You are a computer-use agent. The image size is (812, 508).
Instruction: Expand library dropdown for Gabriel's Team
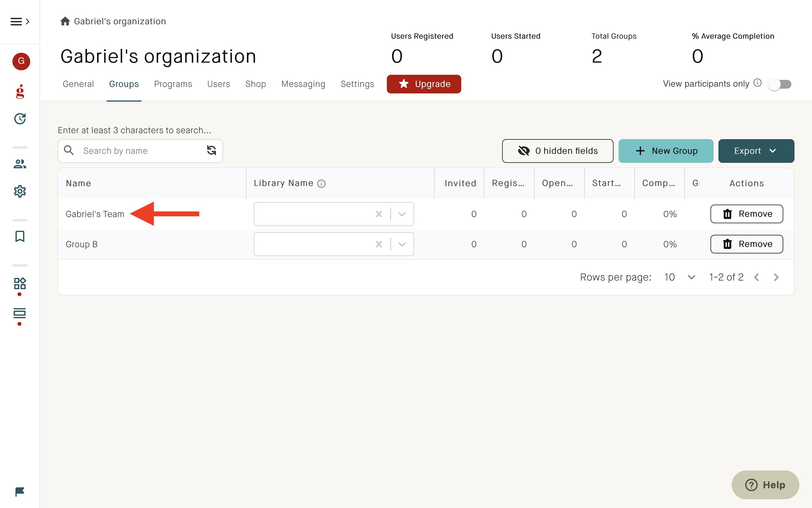402,214
